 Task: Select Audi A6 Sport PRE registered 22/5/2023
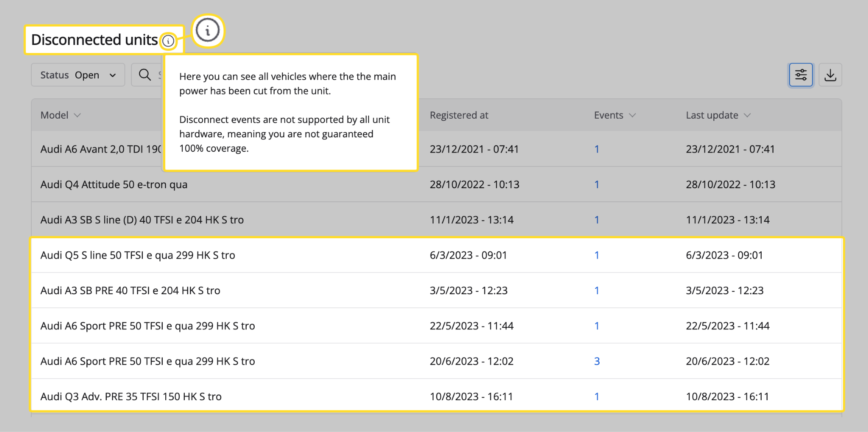pyautogui.click(x=437, y=326)
